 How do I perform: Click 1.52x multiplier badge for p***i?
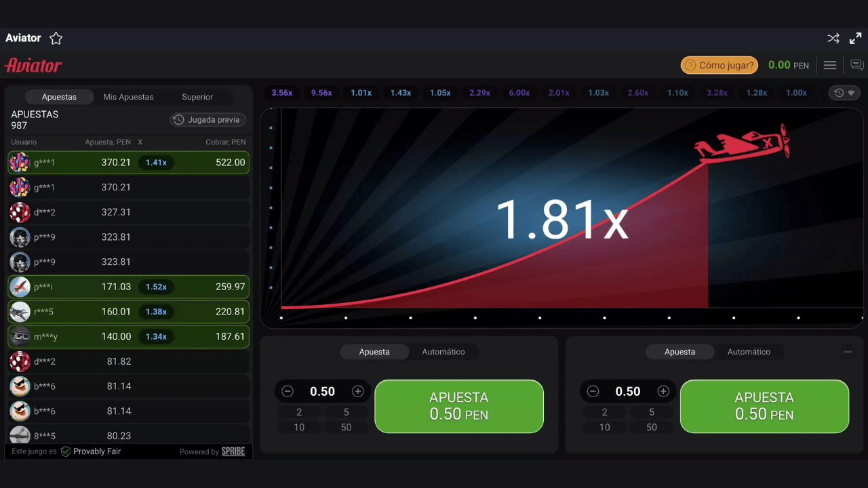click(x=156, y=287)
